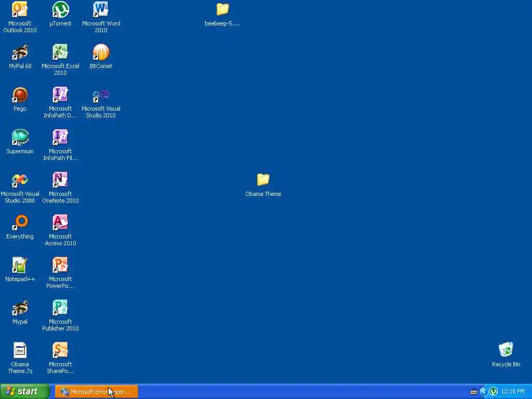Click the keyboard icon in the tray
The image size is (532, 399).
click(474, 392)
